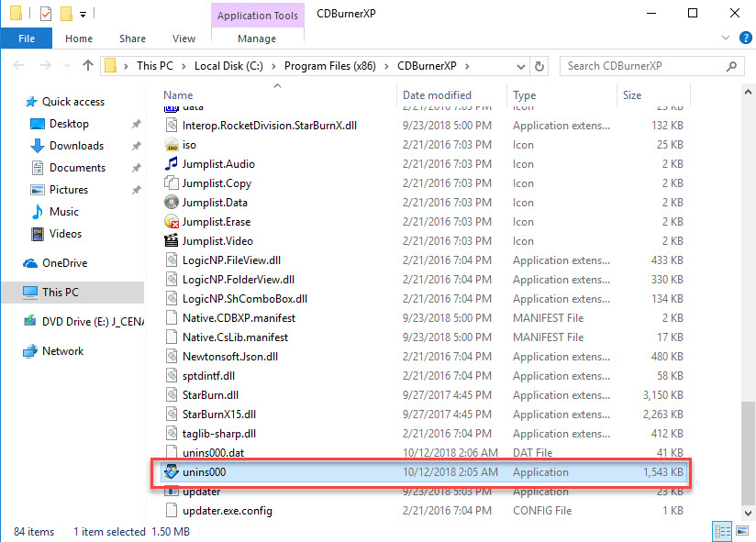Open Downloads in the navigation pane

[x=76, y=146]
